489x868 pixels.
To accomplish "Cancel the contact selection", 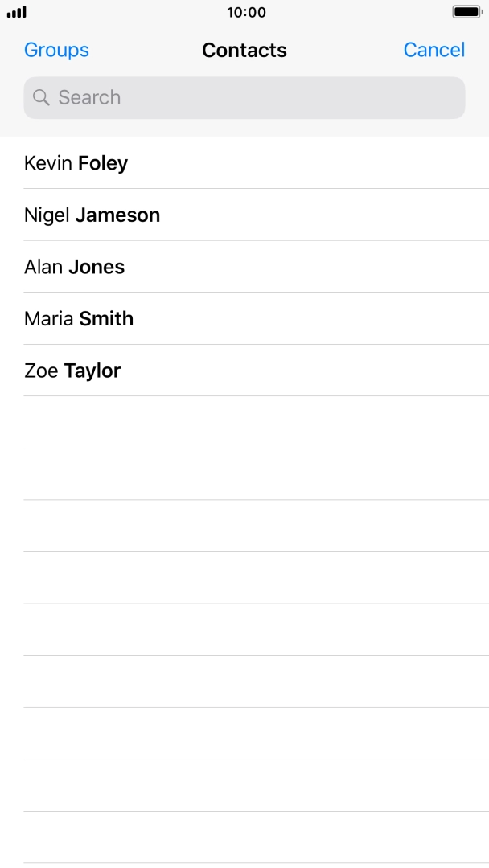I will coord(434,50).
